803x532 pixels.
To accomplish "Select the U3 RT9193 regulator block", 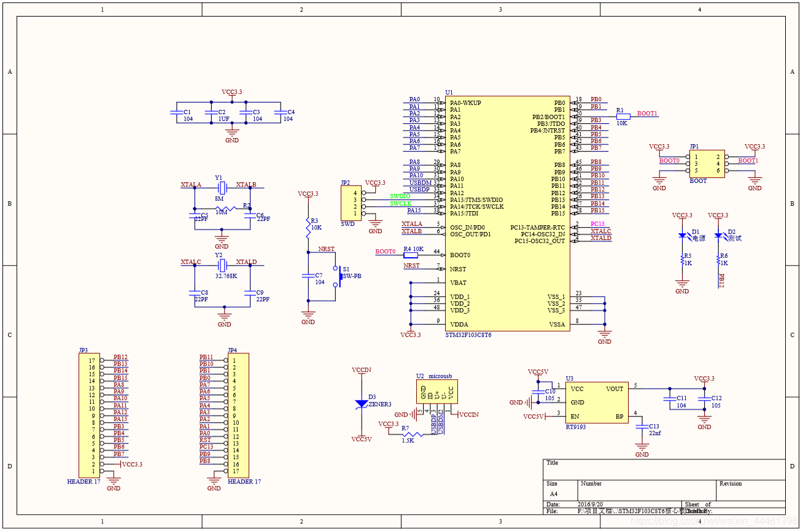I will 597,403.
